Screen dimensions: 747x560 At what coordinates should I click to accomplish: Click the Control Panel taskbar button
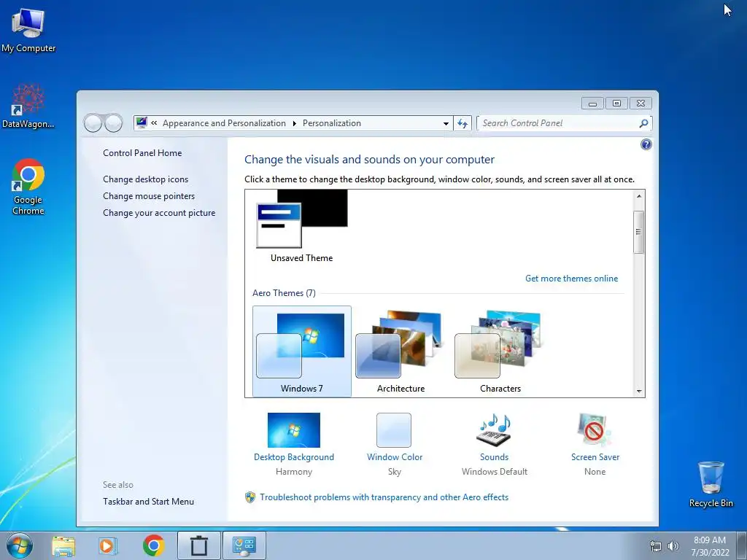tap(244, 545)
